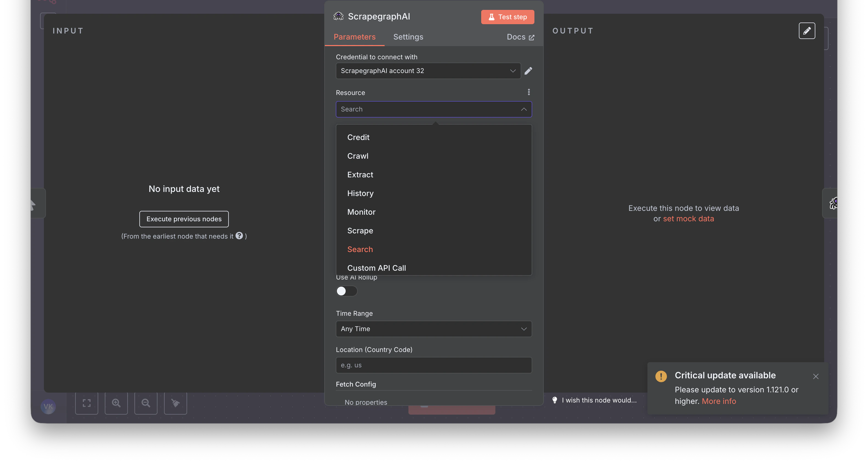The image size is (868, 464).
Task: Select Monitor resource option
Action: (434, 212)
